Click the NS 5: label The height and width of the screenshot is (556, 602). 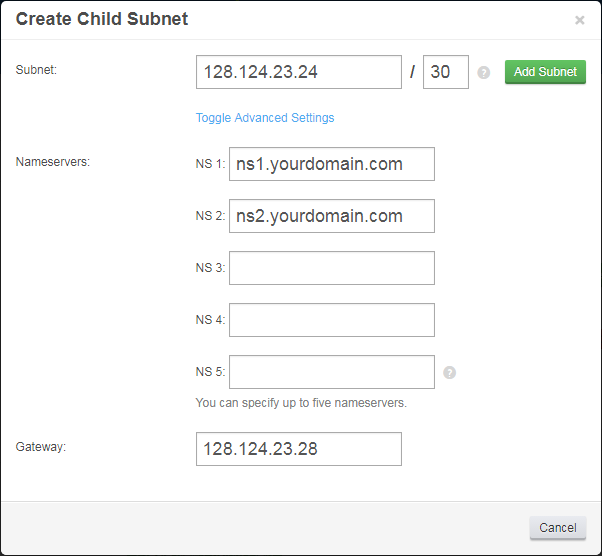point(210,372)
